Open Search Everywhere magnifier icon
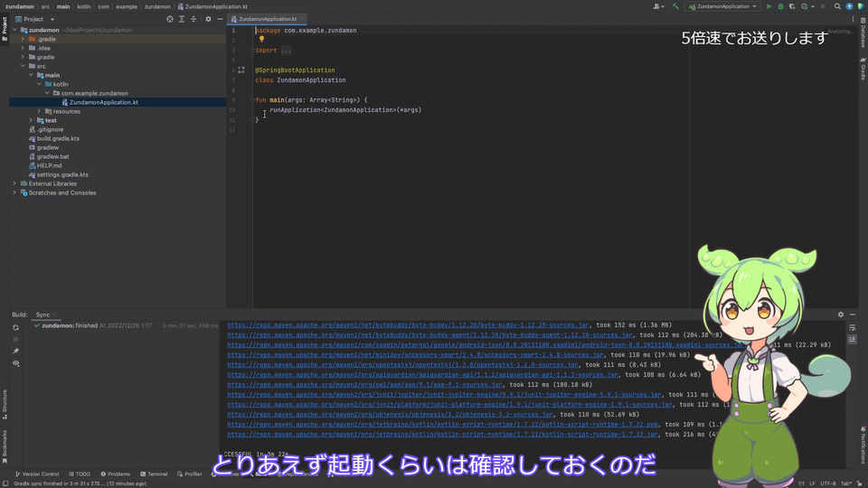868x488 pixels. 837,6
